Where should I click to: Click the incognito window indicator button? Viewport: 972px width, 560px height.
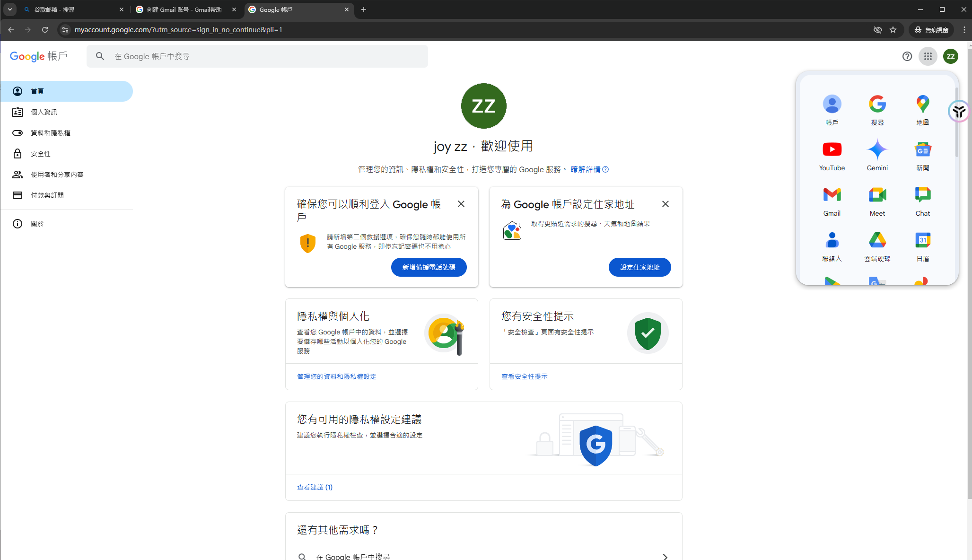[931, 30]
